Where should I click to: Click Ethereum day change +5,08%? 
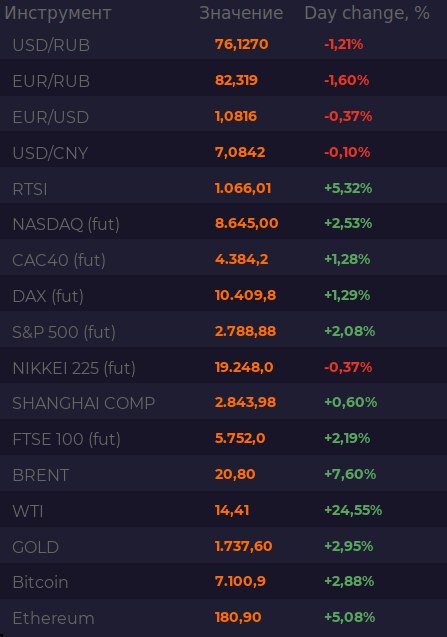click(x=349, y=617)
